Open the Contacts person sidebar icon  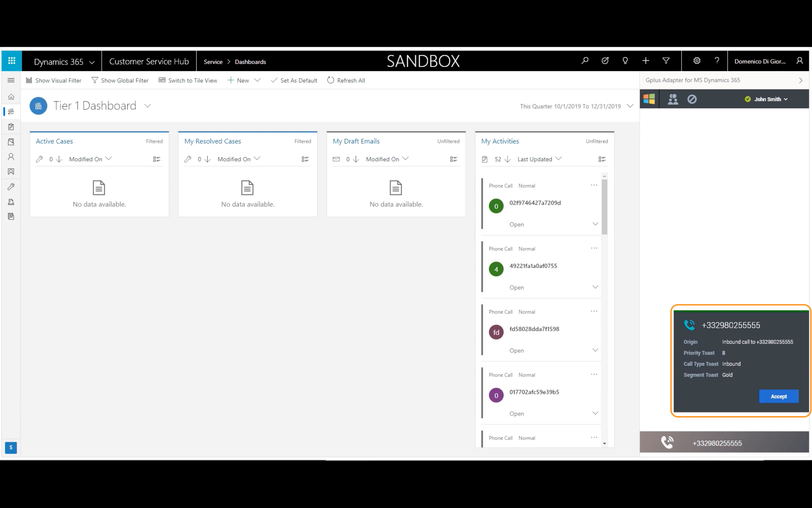click(11, 157)
